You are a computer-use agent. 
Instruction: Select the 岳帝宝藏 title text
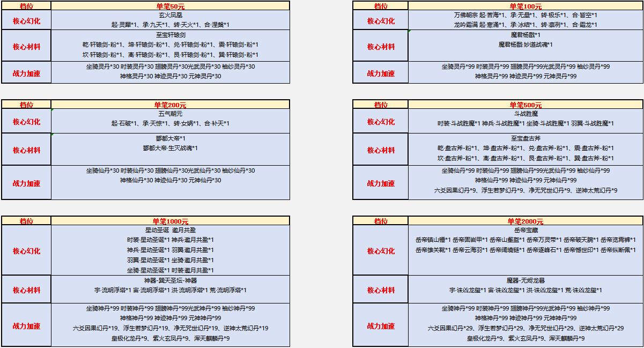pos(525,229)
